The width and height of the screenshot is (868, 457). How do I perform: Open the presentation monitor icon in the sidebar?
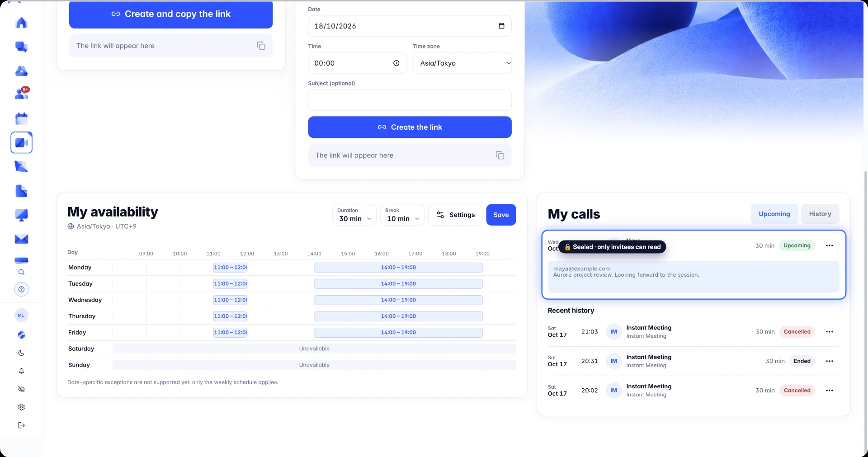coord(21,215)
